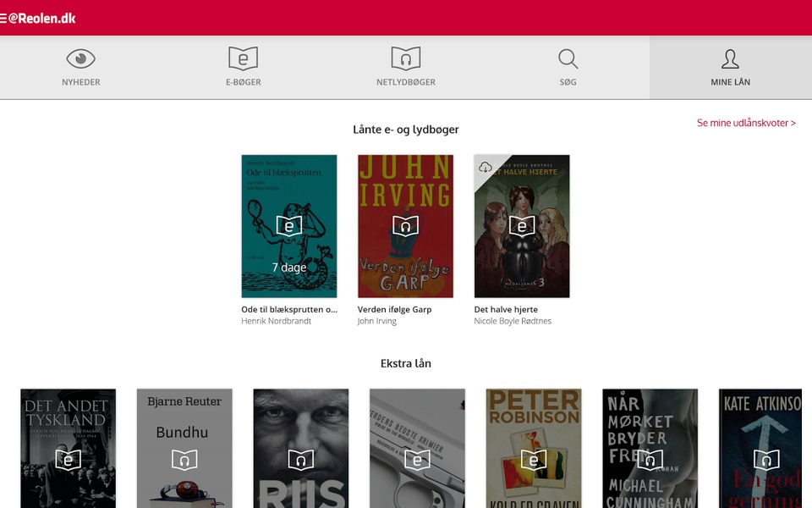
Task: Click the eReolen.dk logo
Action: pyautogui.click(x=42, y=18)
